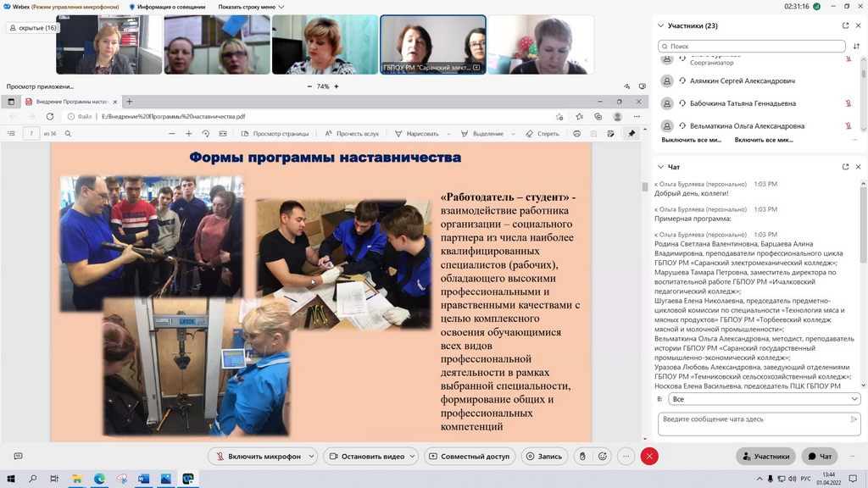The width and height of the screenshot is (868, 488).
Task: Select the Нарисовать drawing tool
Action: coord(417,133)
